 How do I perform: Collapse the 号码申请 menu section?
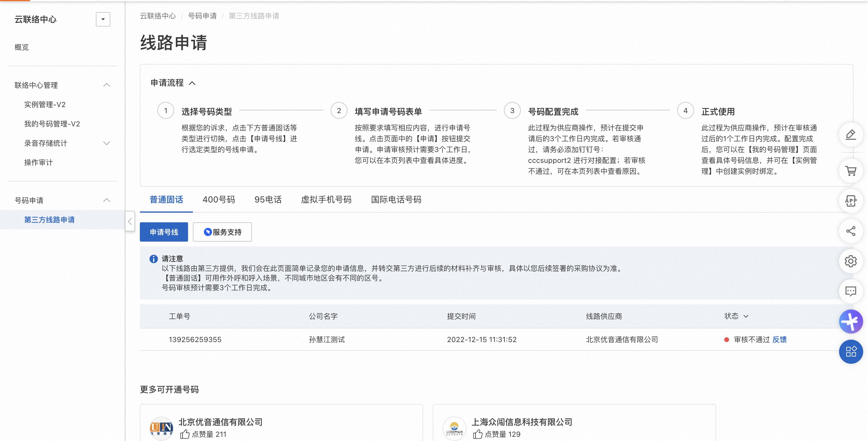point(106,200)
